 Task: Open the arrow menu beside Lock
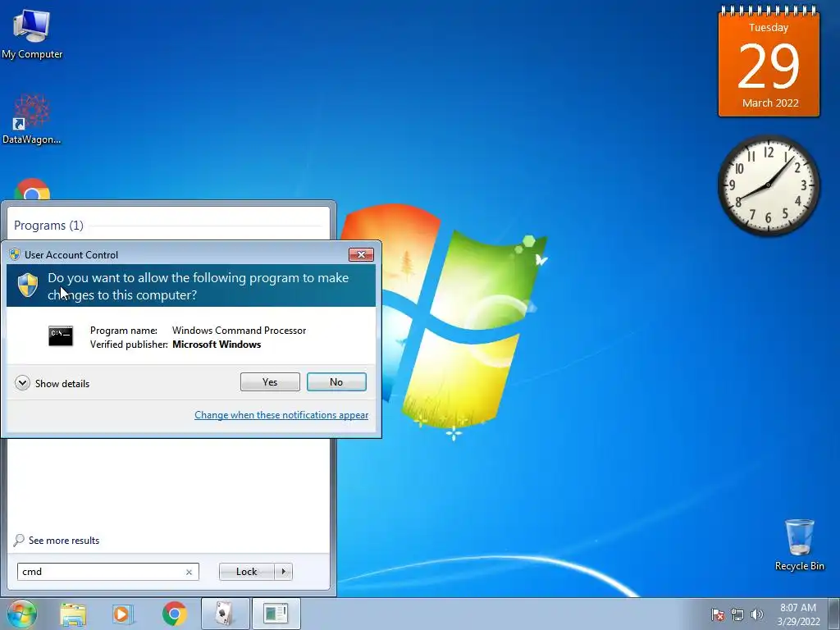click(x=283, y=572)
